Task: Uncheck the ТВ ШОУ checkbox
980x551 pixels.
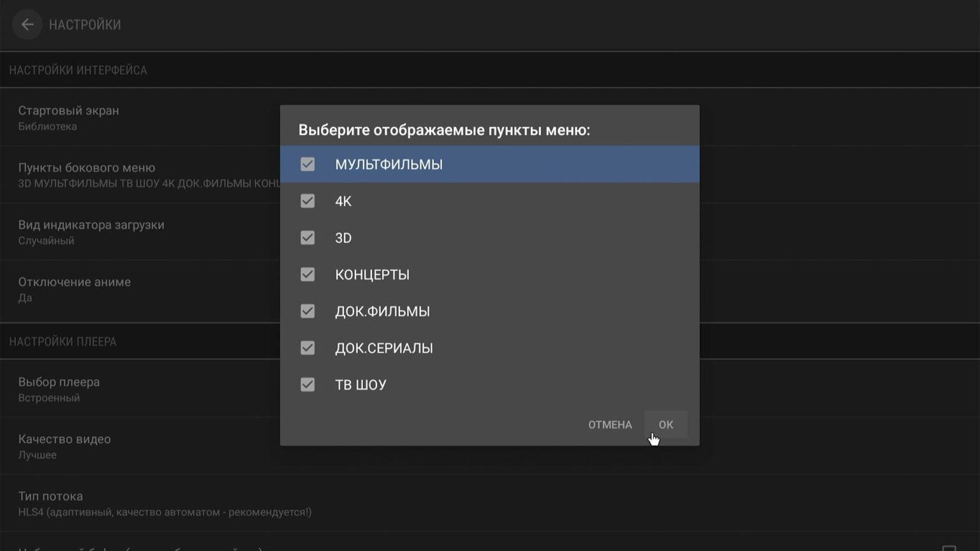Action: tap(308, 385)
